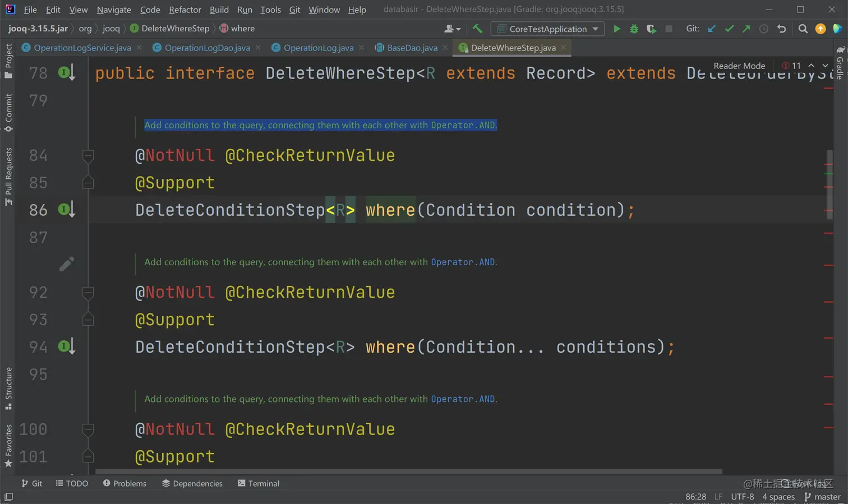The height and width of the screenshot is (504, 848).
Task: Click the UTF-8 encoding status widget
Action: [742, 497]
